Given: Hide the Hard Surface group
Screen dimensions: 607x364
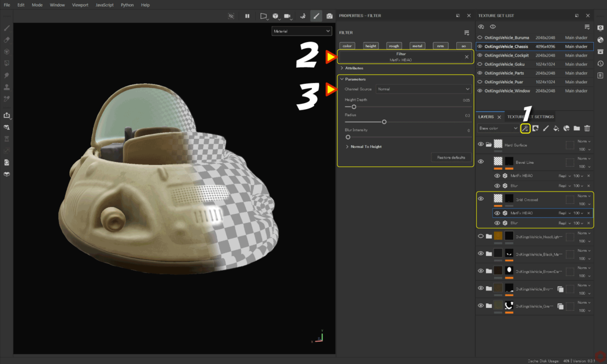Looking at the screenshot, I should coord(480,145).
